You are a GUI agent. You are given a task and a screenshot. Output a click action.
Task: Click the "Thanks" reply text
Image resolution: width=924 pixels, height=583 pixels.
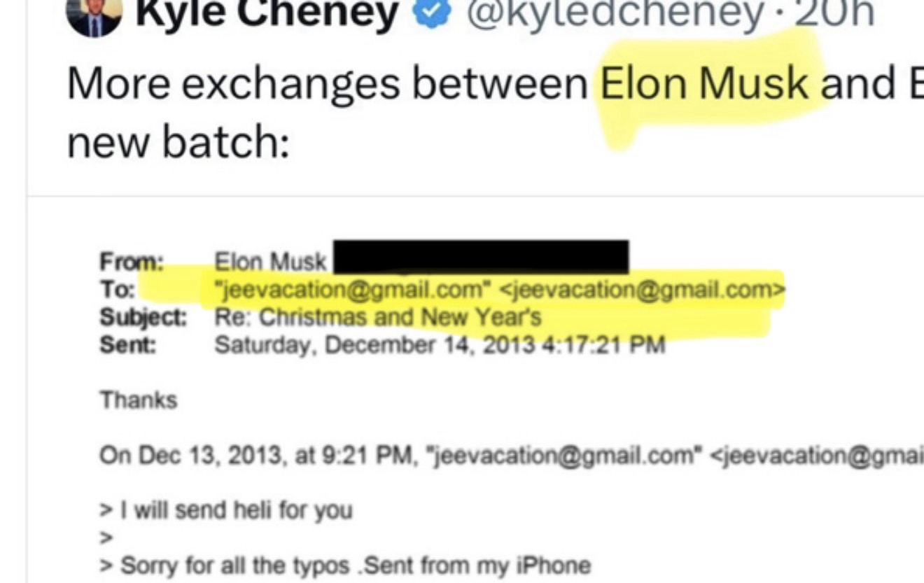[138, 400]
